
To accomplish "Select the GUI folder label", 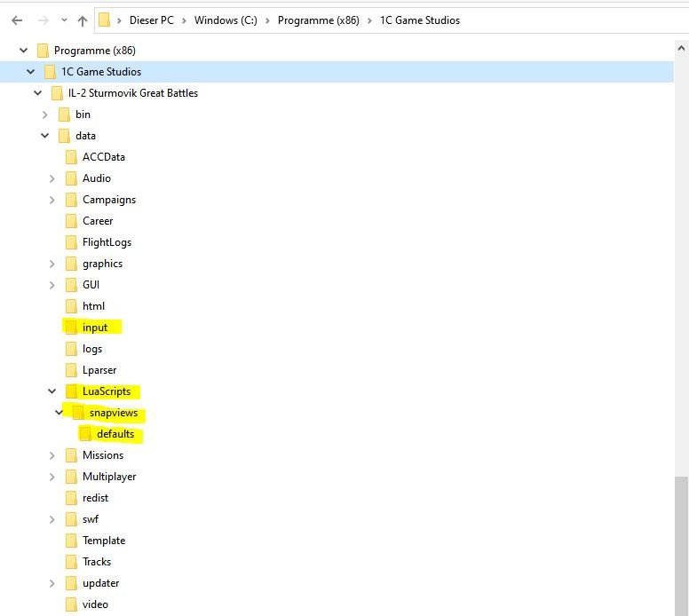I will pos(91,285).
